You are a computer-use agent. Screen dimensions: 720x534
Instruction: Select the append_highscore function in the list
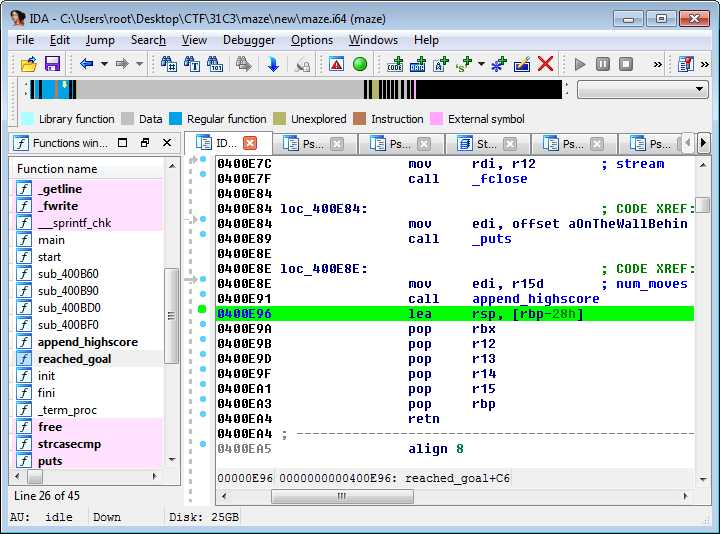(88, 342)
